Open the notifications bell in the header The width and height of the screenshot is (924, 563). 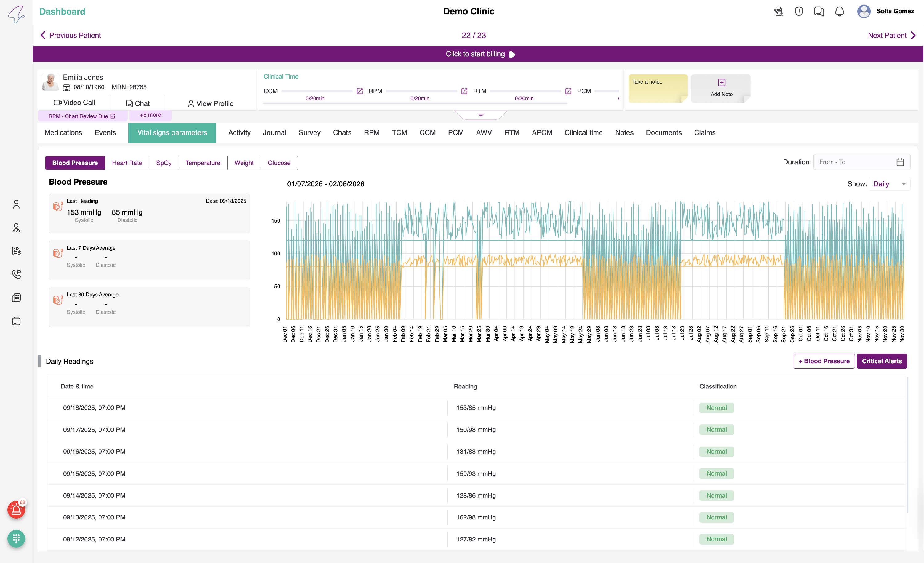(839, 12)
